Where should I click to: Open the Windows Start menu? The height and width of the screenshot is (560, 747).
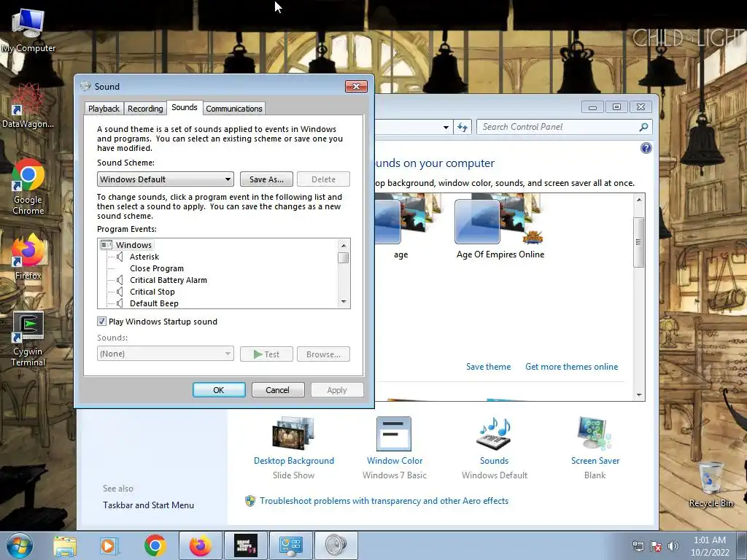(x=20, y=545)
